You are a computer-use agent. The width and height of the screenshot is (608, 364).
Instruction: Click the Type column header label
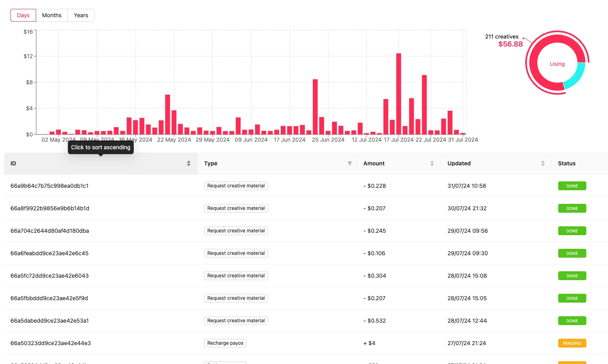click(x=210, y=163)
